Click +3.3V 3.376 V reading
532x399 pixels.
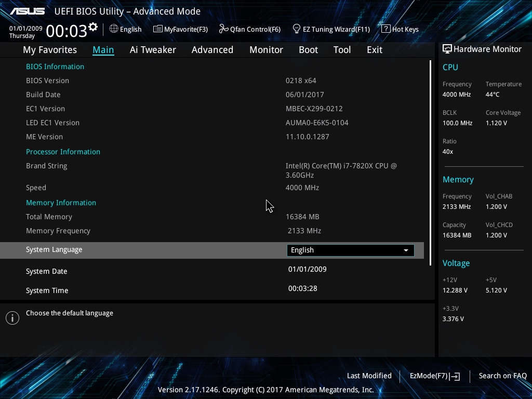tap(453, 319)
